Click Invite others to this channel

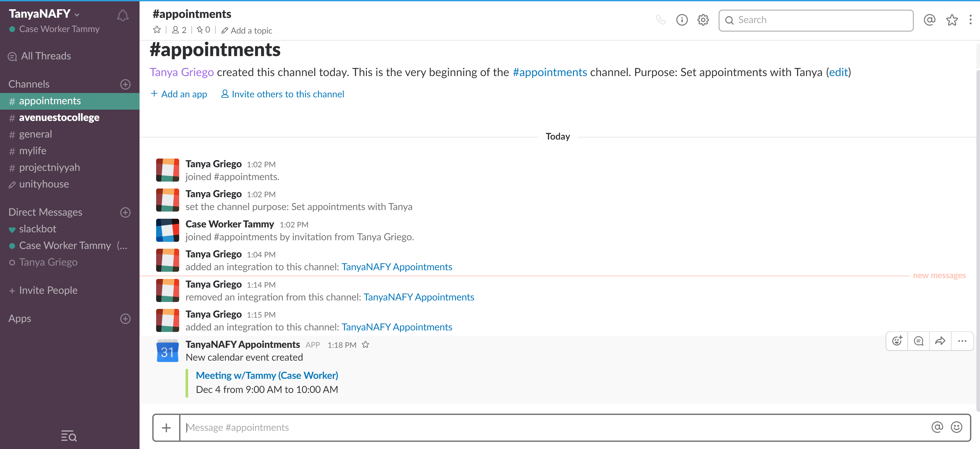[x=283, y=94]
